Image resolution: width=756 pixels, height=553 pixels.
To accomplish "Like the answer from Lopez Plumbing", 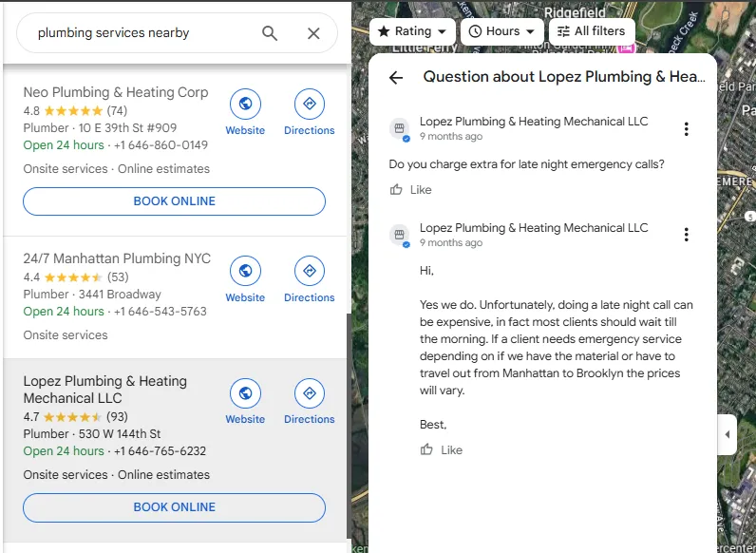I will (x=442, y=449).
